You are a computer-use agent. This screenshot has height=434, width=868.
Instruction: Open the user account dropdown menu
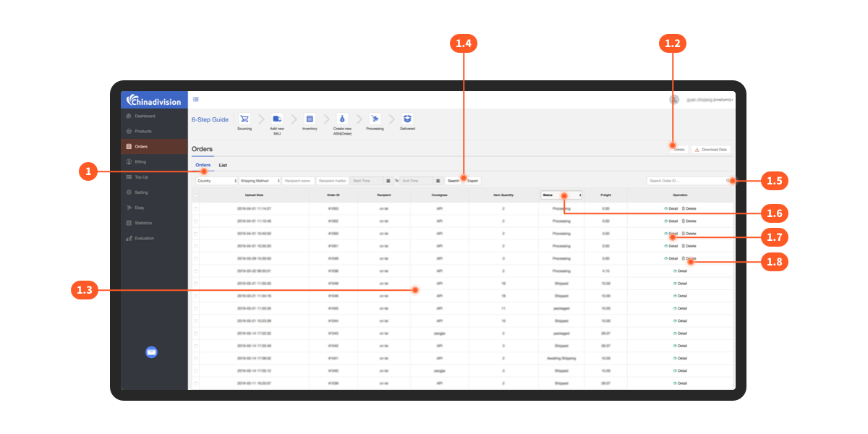(709, 100)
